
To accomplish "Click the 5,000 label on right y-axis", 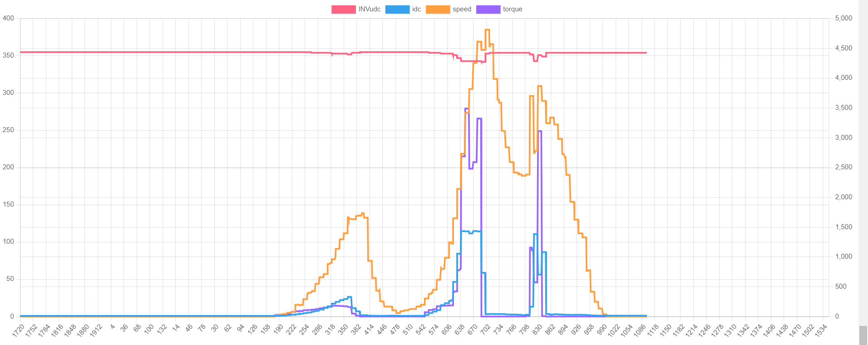I will tap(843, 18).
